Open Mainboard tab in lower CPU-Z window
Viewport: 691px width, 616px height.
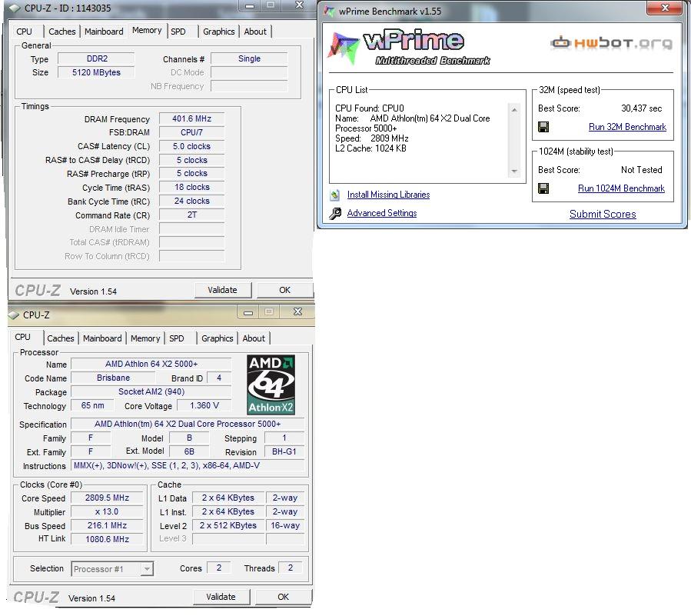[103, 338]
